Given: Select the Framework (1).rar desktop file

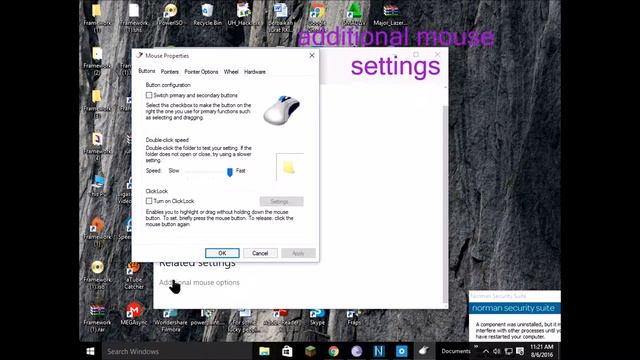Looking at the screenshot, I should pyautogui.click(x=97, y=317).
